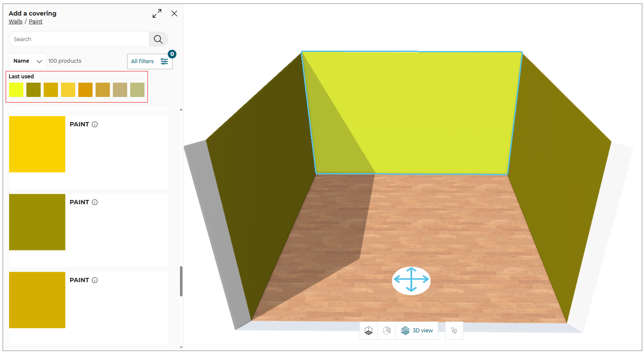Click the magnifying glass search button
This screenshot has height=354, width=644.
[x=158, y=39]
